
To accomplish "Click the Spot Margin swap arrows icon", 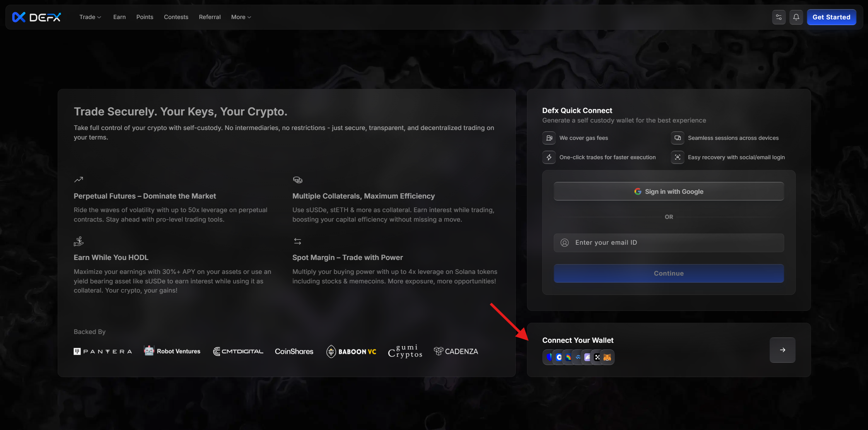I will [298, 241].
